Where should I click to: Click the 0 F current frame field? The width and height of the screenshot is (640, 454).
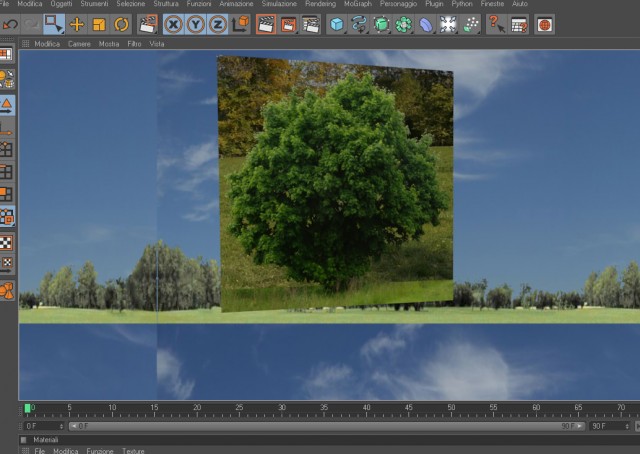tap(44, 426)
